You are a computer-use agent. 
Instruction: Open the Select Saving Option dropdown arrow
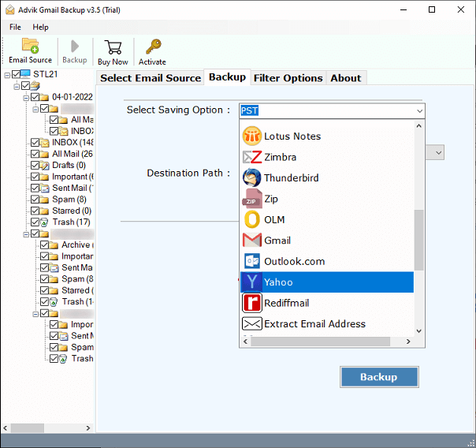[419, 111]
